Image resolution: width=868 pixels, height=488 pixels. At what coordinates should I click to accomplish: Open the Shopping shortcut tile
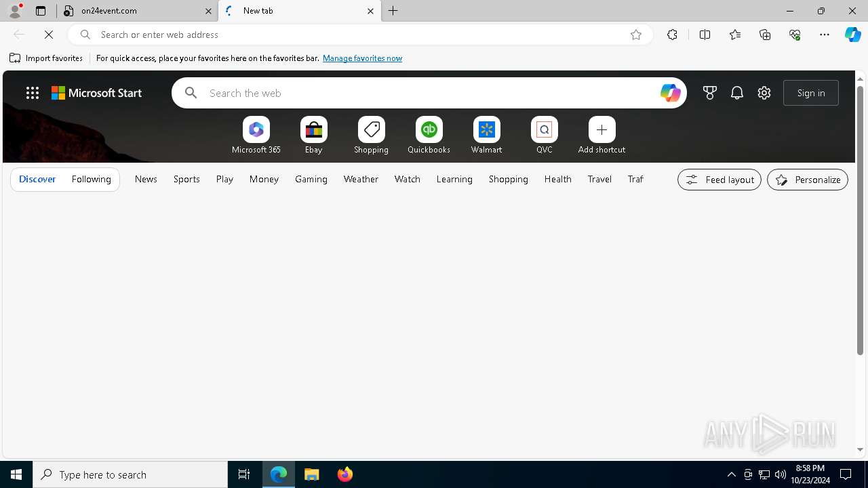tap(372, 136)
